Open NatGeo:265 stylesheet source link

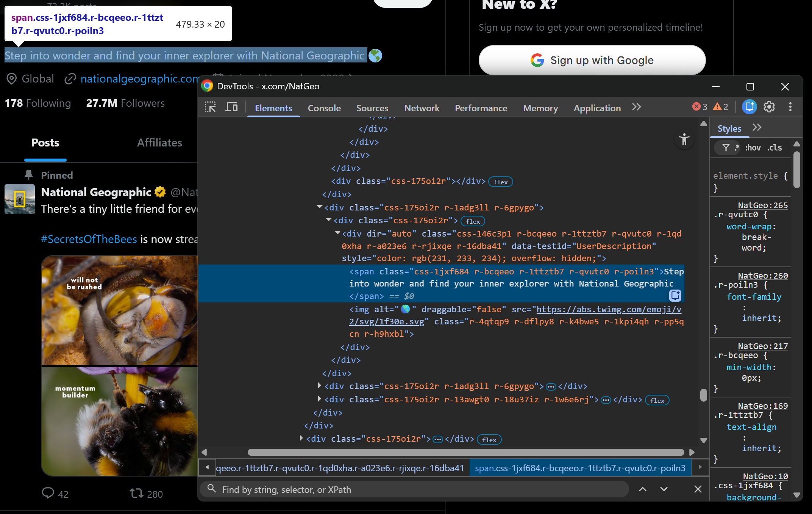point(763,205)
